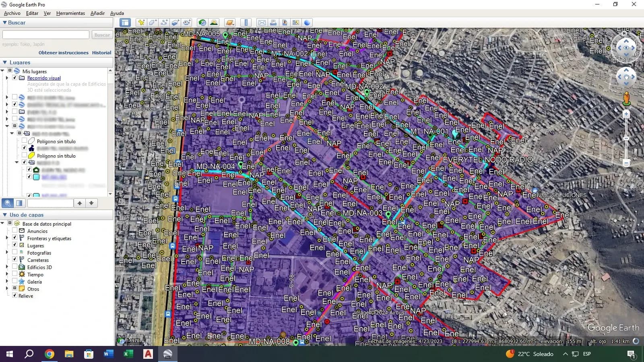Check the white Polígono sin título checkbox
Image resolution: width=644 pixels, height=362 pixels.
tap(25, 141)
